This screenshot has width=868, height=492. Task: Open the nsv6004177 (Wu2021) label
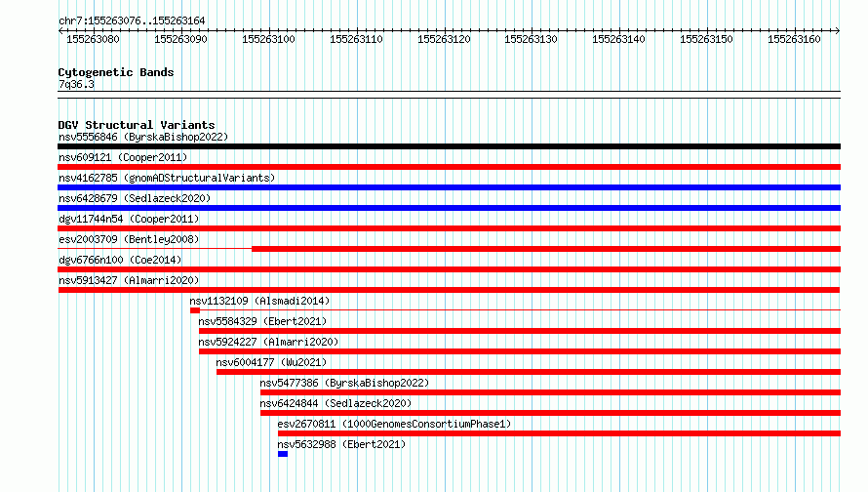[x=271, y=362]
